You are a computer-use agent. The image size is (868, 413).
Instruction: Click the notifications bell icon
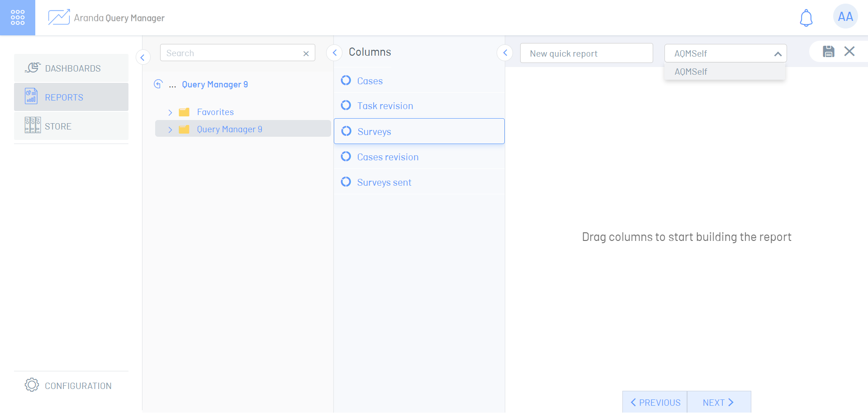click(806, 18)
